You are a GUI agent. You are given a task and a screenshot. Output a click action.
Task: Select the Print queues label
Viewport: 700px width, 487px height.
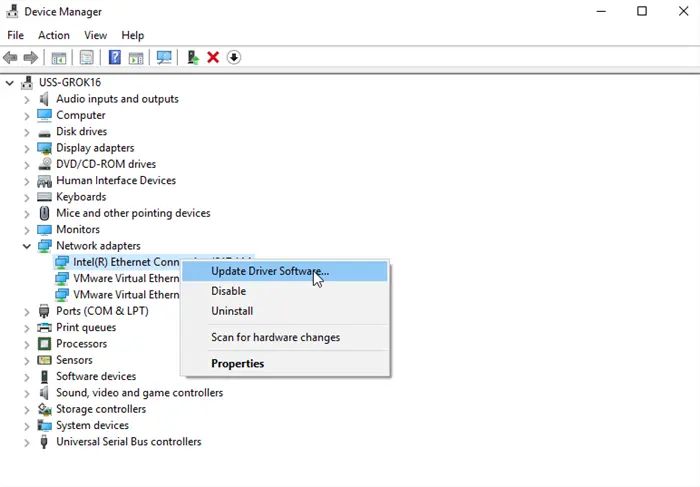coord(86,328)
